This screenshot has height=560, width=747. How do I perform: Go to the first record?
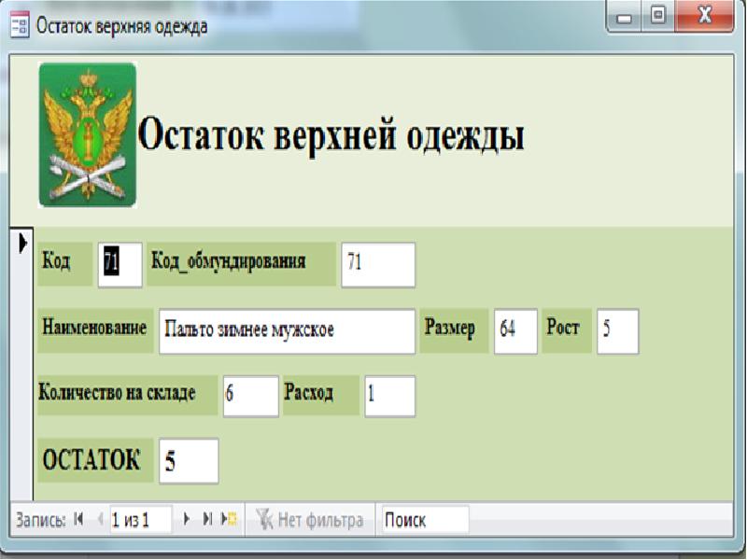tap(78, 520)
